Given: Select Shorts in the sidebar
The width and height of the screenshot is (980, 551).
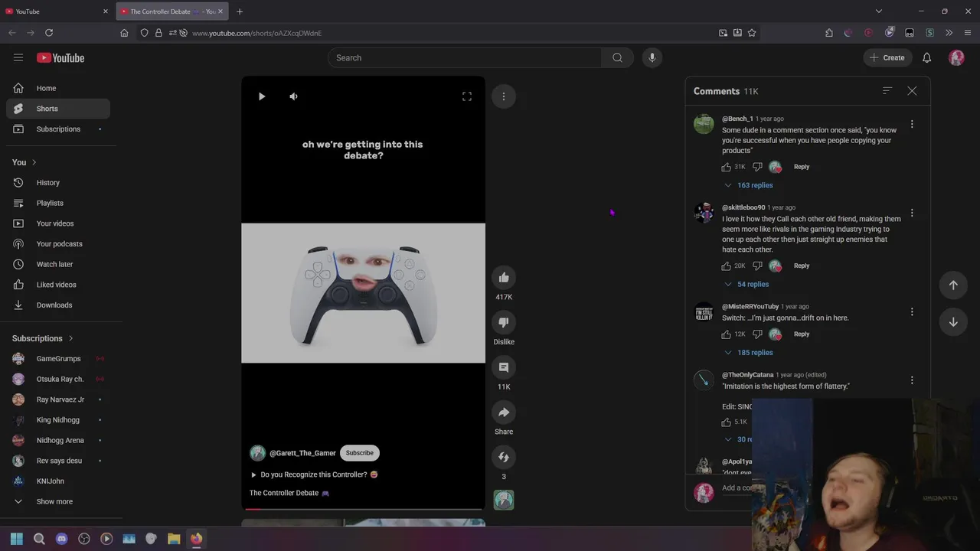Looking at the screenshot, I should point(58,109).
